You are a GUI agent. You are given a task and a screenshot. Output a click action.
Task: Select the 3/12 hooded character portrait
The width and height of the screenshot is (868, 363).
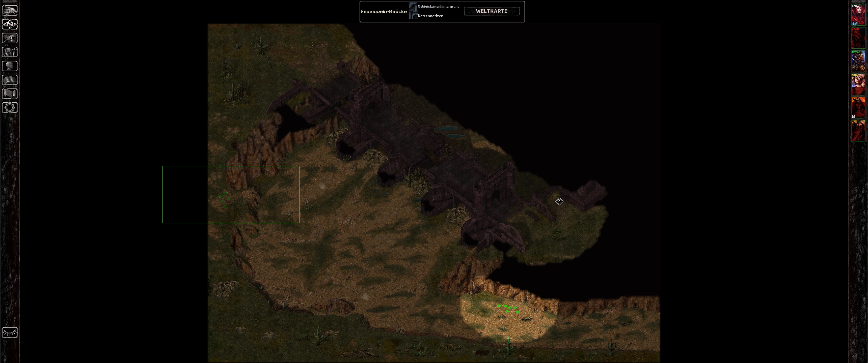point(858,108)
